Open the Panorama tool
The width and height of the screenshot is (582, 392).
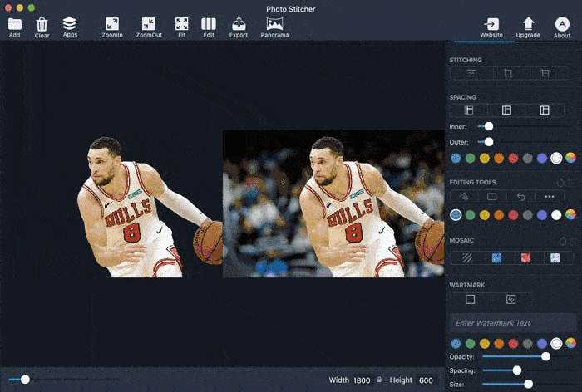point(274,24)
